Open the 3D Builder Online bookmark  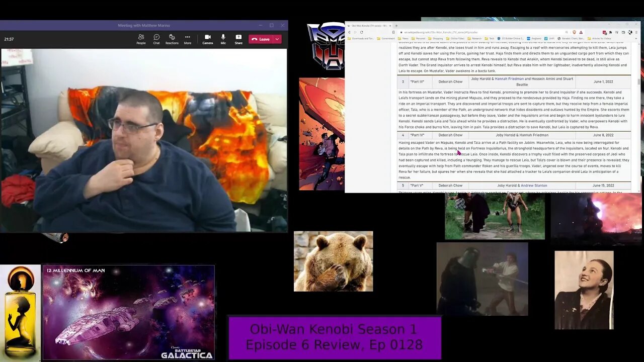(x=510, y=38)
